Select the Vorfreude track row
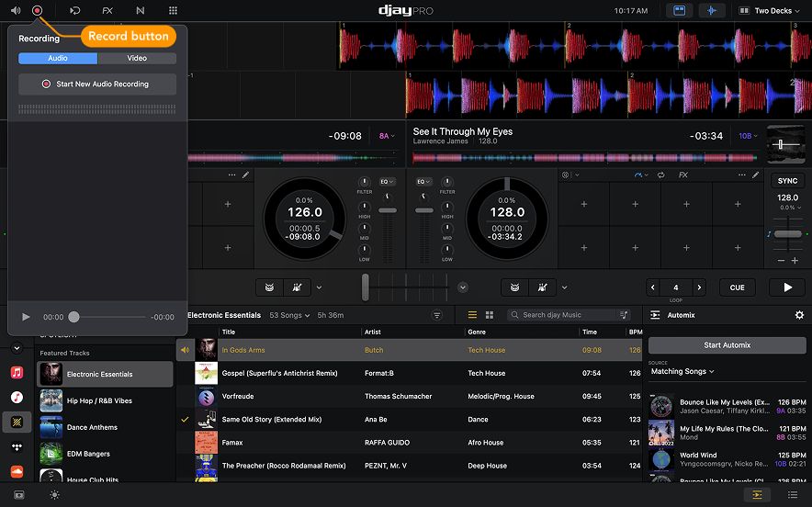The image size is (812, 507). 409,396
